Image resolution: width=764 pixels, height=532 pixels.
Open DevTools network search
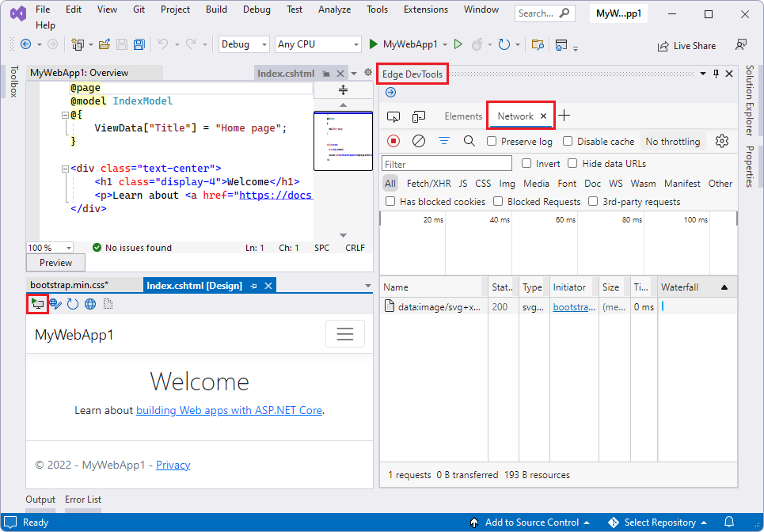(x=471, y=141)
